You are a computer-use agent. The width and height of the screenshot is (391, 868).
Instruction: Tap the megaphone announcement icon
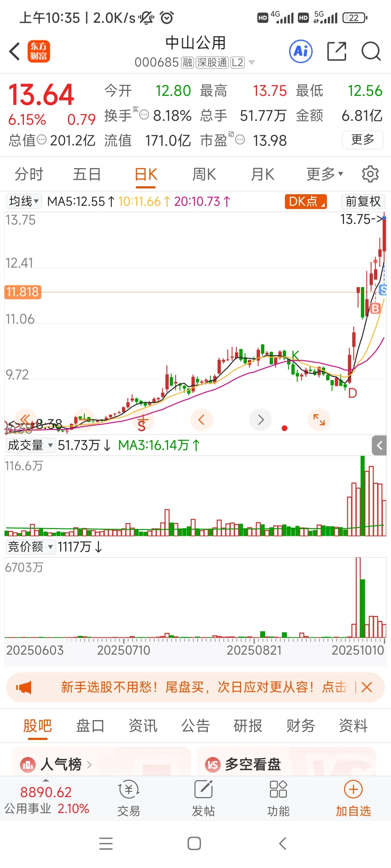pyautogui.click(x=24, y=687)
